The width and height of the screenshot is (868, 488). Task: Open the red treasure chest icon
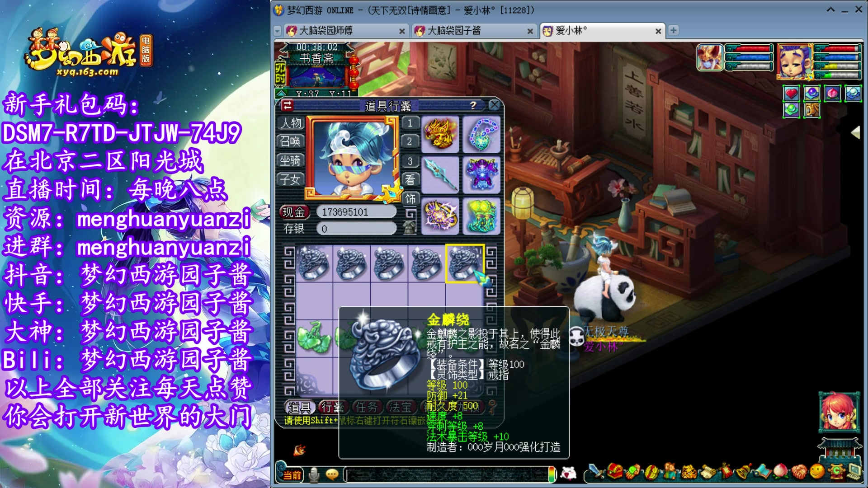614,472
